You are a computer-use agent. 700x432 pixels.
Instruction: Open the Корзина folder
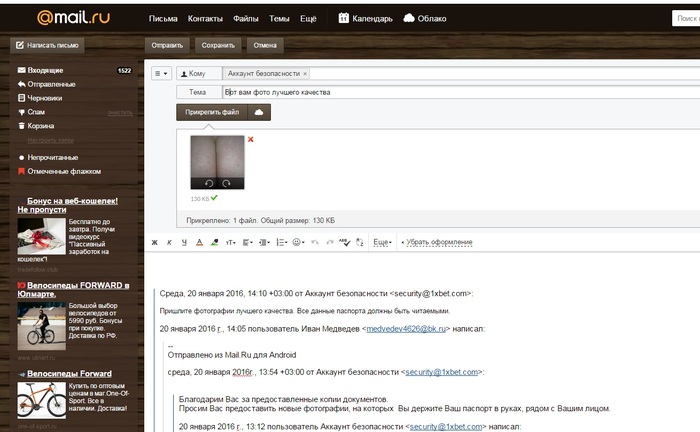(41, 126)
